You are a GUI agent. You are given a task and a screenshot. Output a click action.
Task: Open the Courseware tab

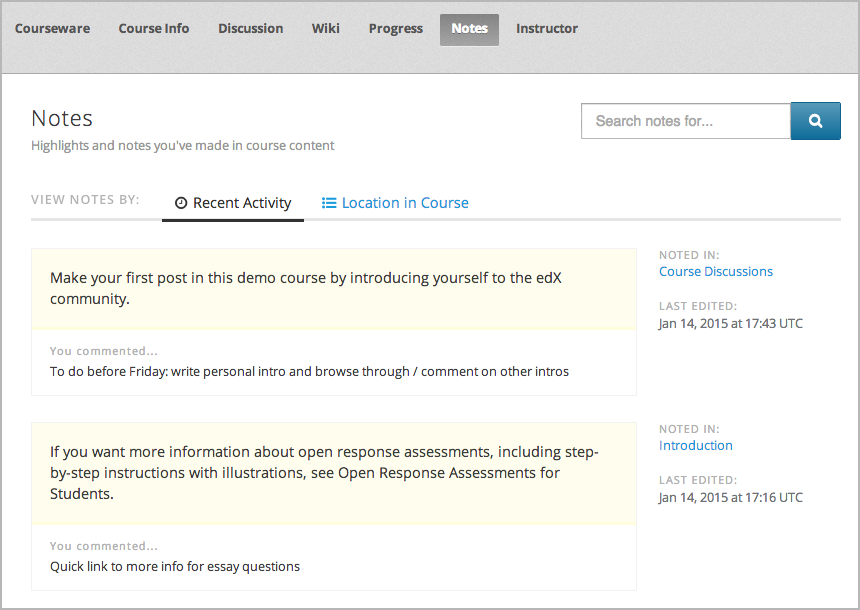tap(52, 29)
